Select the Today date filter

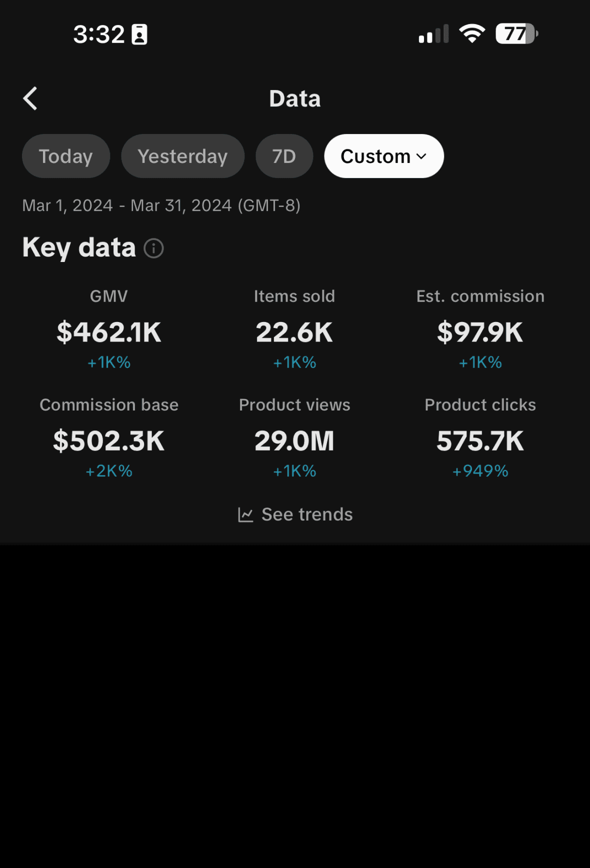click(x=66, y=156)
